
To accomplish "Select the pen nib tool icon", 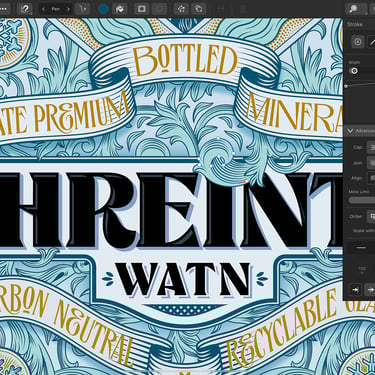I will click(24, 9).
